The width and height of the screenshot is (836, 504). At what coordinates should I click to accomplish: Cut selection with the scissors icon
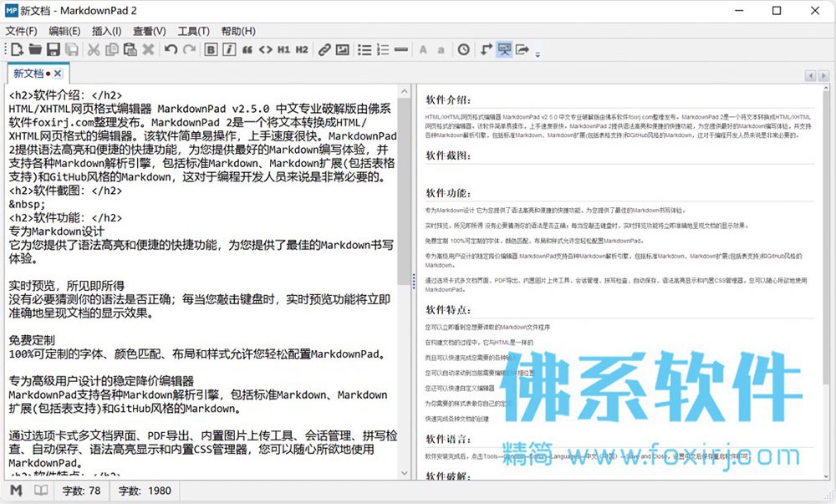[94, 49]
